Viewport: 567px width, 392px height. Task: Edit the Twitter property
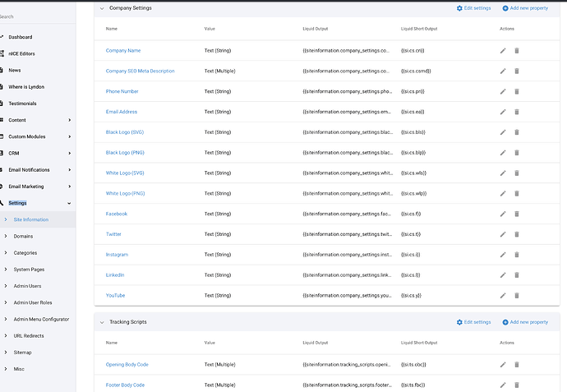pos(503,234)
